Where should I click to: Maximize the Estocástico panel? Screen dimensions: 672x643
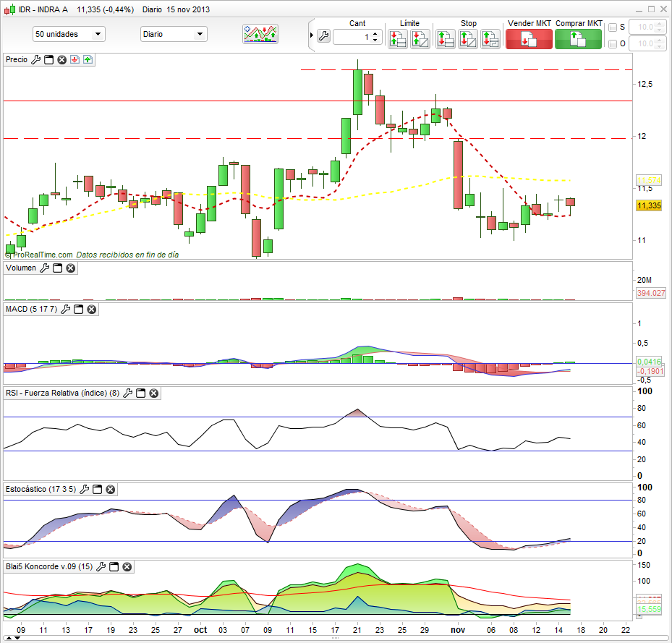coord(97,490)
